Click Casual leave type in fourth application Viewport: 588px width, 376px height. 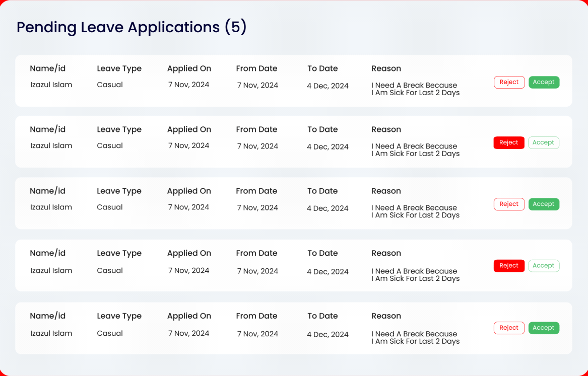[110, 270]
